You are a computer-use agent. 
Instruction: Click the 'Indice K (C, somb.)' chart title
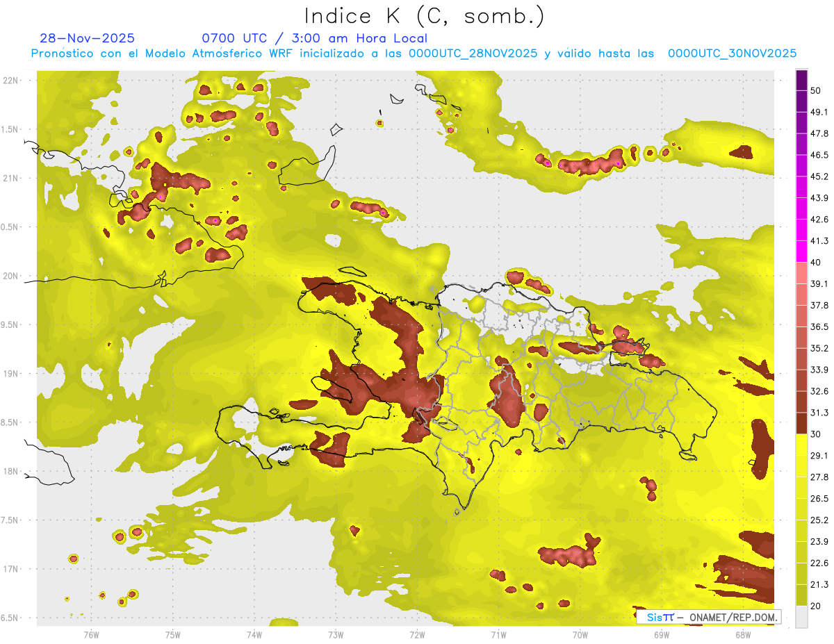(424, 16)
